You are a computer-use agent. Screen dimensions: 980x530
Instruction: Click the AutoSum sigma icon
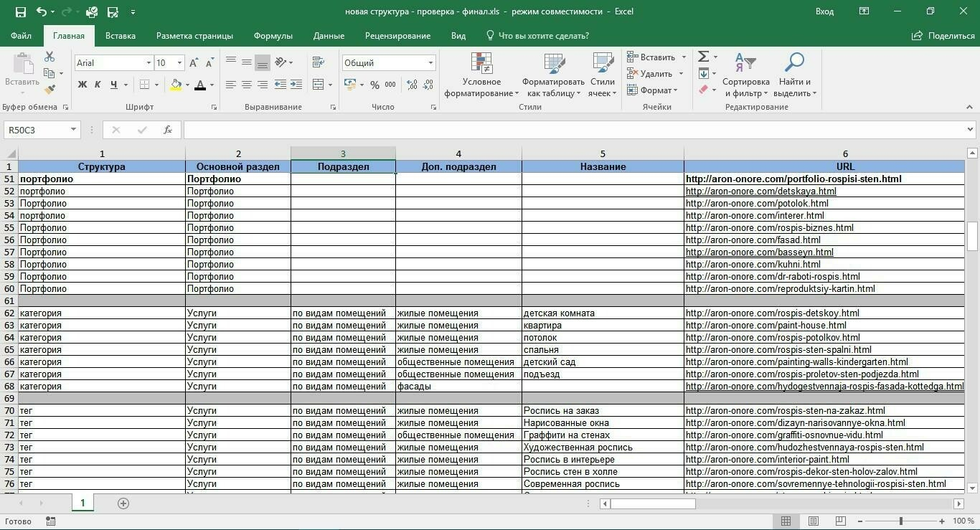(x=703, y=57)
